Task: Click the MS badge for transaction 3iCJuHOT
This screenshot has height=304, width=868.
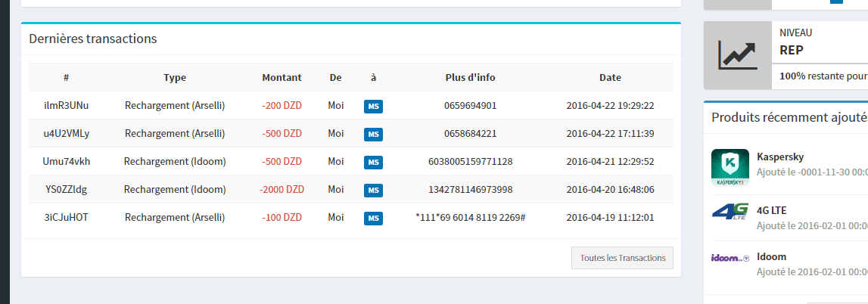Action: tap(373, 218)
